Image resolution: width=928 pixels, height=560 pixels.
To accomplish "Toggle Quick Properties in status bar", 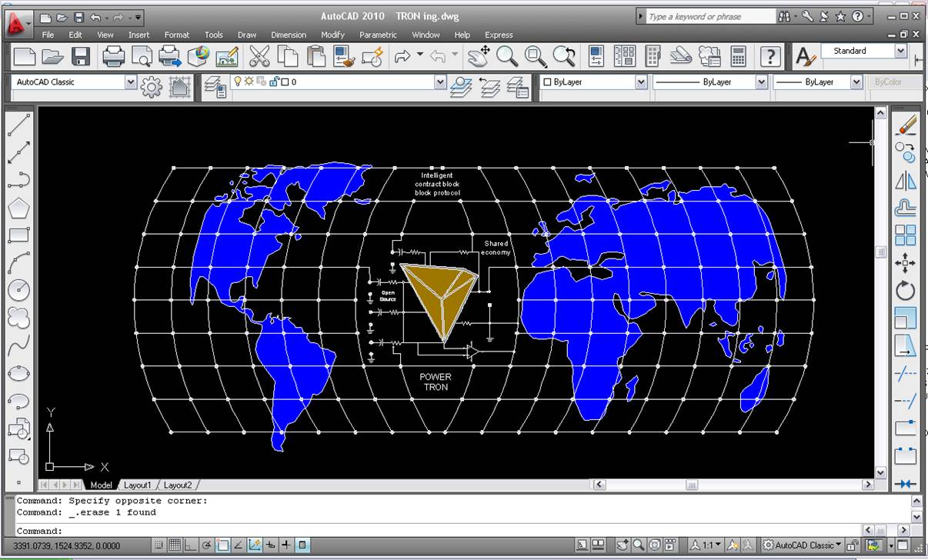I will pyautogui.click(x=302, y=545).
